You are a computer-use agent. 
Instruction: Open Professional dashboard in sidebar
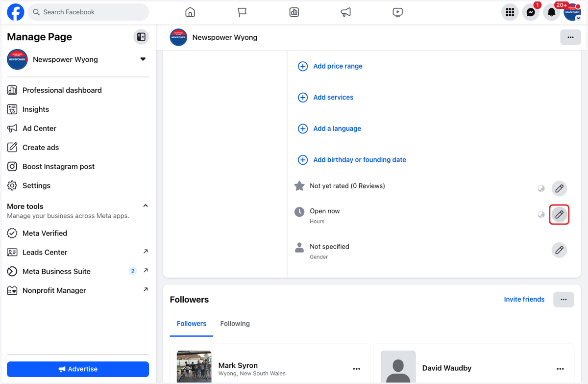point(78,90)
